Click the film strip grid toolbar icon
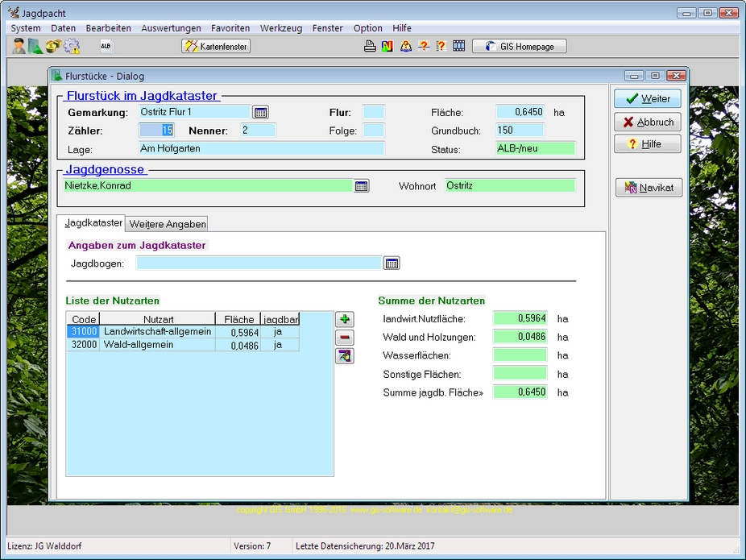The image size is (746, 560). point(459,46)
